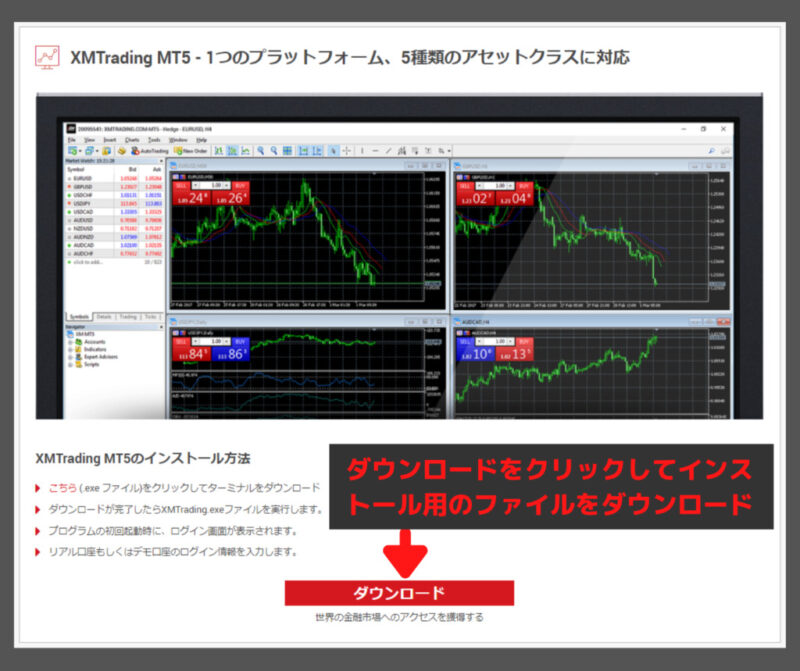The image size is (800, 671).
Task: Switch to the Details tab
Action: [104, 317]
